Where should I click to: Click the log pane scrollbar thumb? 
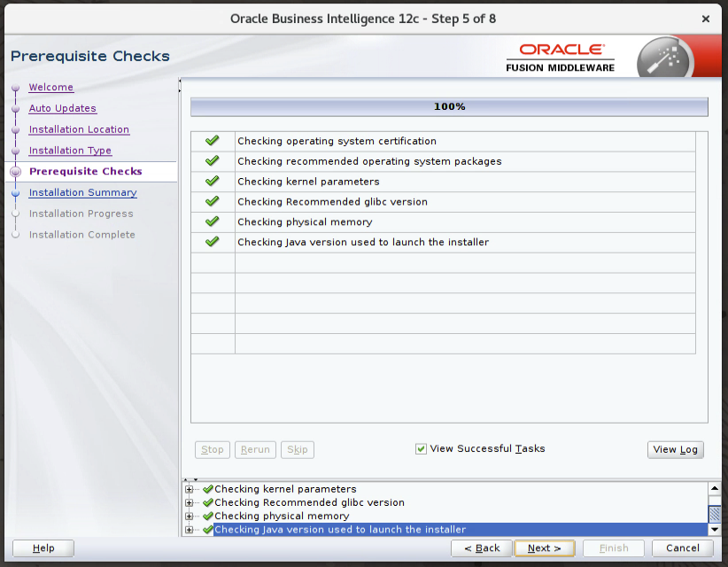(x=715, y=514)
